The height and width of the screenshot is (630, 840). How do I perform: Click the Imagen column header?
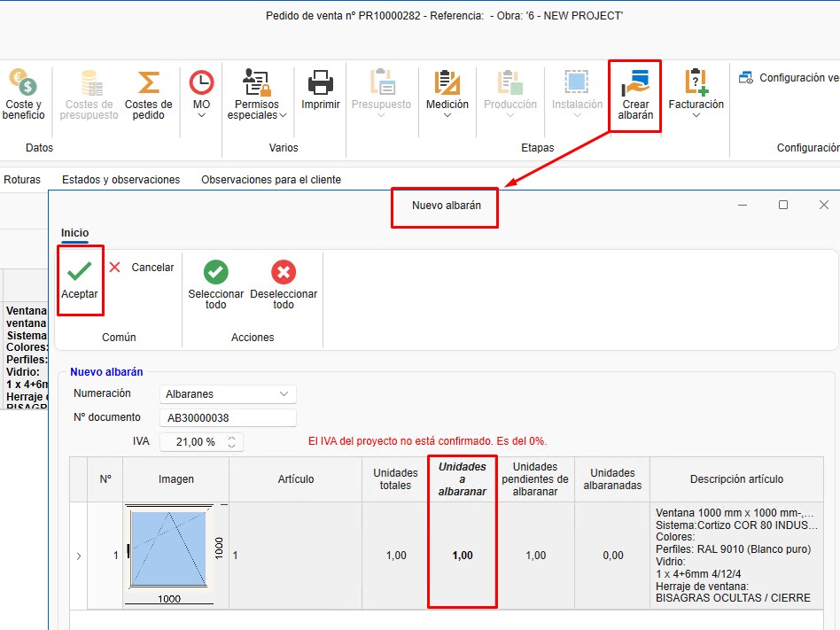click(176, 479)
